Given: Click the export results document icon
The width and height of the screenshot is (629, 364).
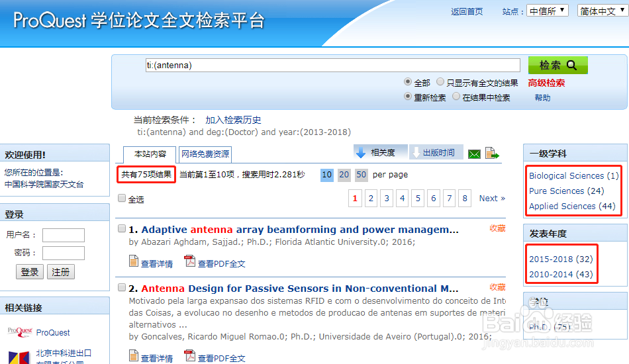Looking at the screenshot, I should pyautogui.click(x=492, y=153).
